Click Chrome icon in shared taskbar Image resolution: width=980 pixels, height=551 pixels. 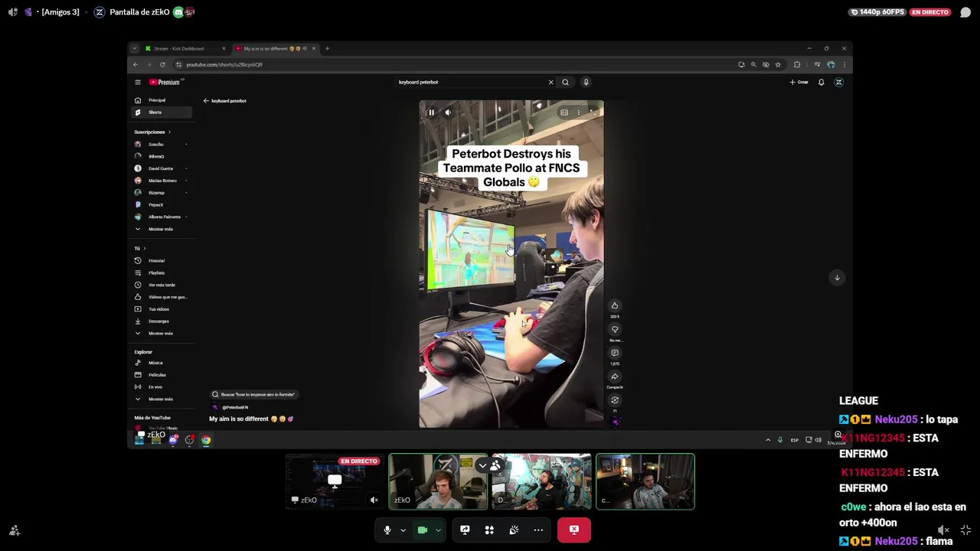point(206,440)
